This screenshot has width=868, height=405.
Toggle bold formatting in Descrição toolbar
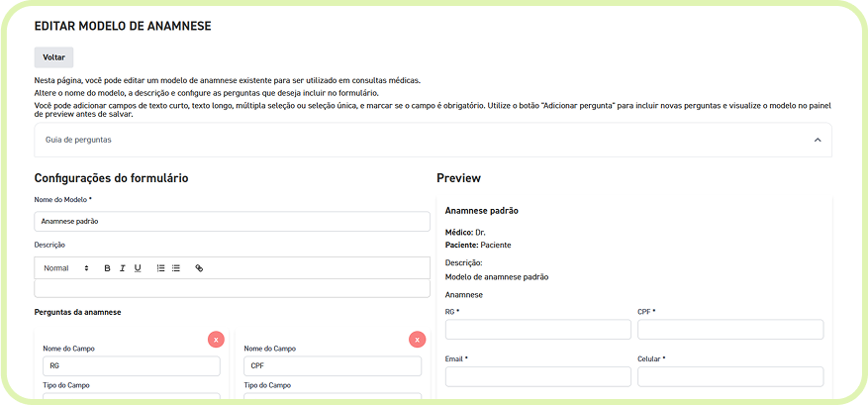(108, 268)
